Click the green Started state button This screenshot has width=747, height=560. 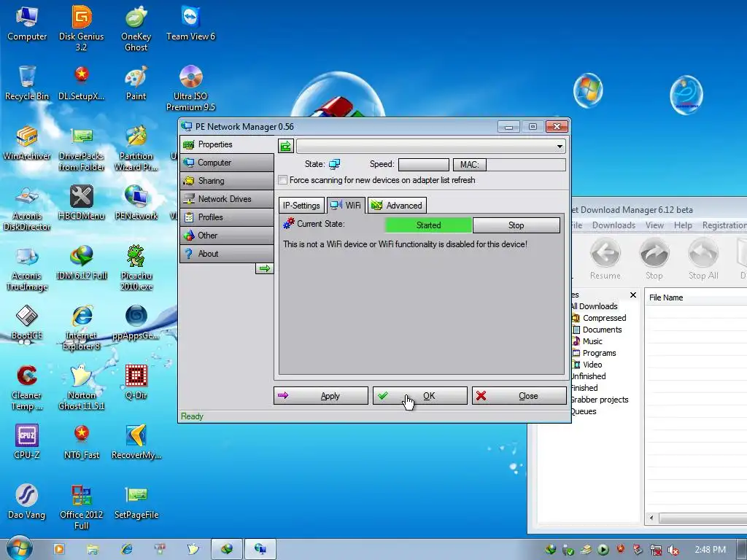coord(428,225)
